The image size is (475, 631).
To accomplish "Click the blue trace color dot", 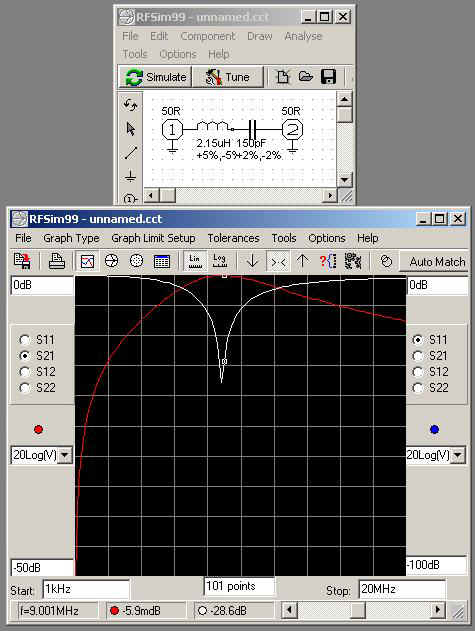I will 434,429.
